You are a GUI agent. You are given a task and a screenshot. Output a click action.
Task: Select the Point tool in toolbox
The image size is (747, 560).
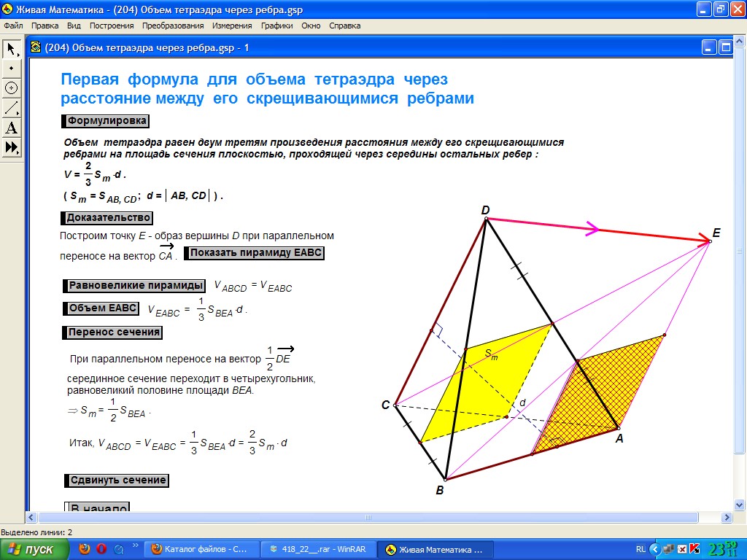click(x=11, y=69)
